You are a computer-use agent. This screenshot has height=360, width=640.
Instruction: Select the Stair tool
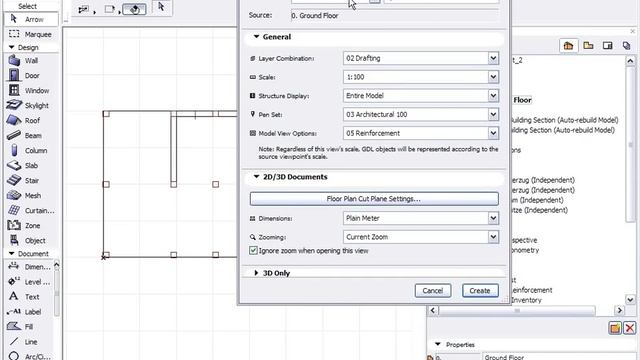pyautogui.click(x=31, y=180)
